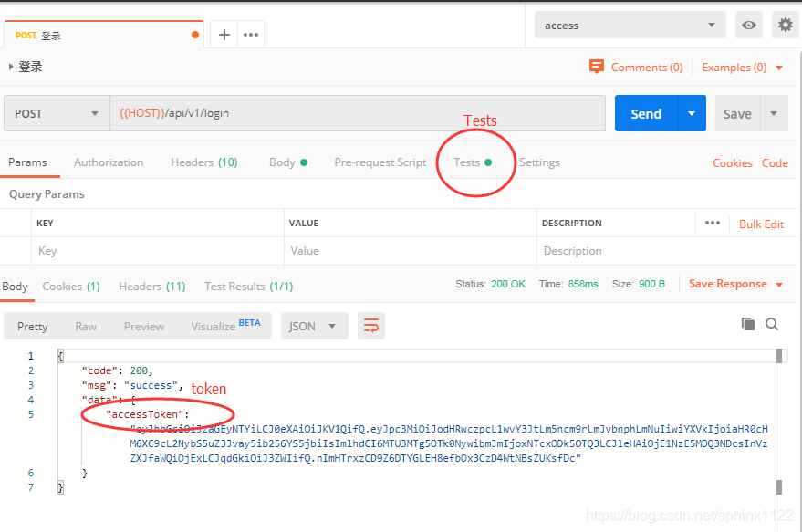Viewport: 802px width, 532px height.
Task: Switch to Raw response view
Action: tap(86, 327)
